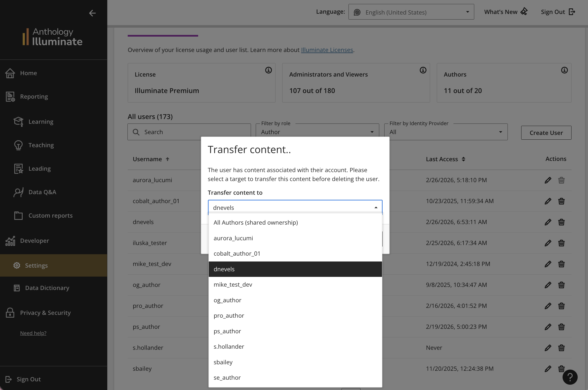The width and height of the screenshot is (588, 390).
Task: Click delete trash icon for pro_author
Action: click(561, 306)
